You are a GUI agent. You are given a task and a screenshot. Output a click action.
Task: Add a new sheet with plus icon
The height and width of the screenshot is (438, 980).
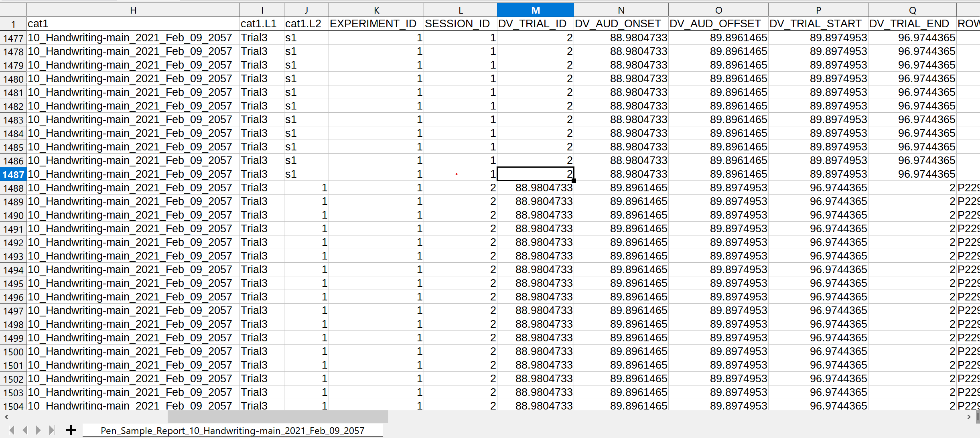(71, 430)
